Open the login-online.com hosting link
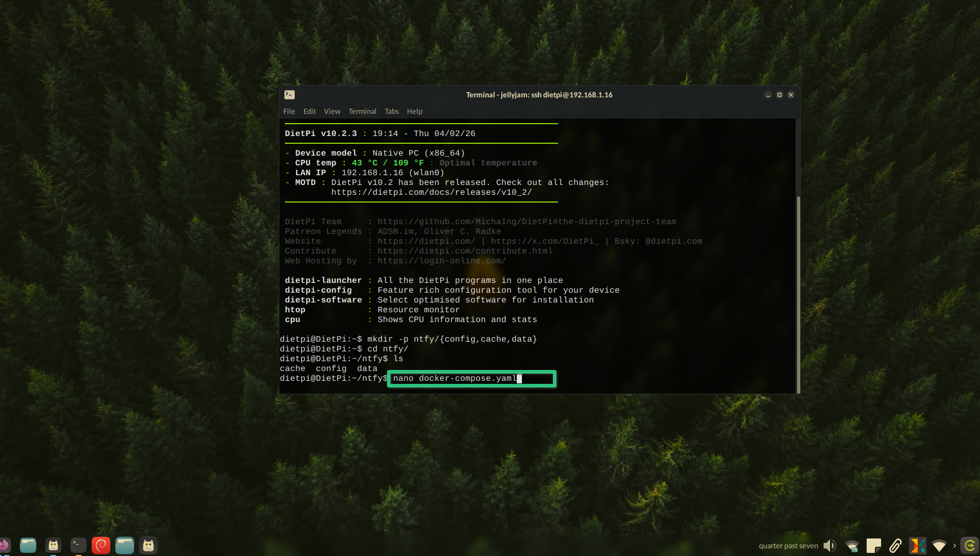This screenshot has height=556, width=980. [x=442, y=261]
